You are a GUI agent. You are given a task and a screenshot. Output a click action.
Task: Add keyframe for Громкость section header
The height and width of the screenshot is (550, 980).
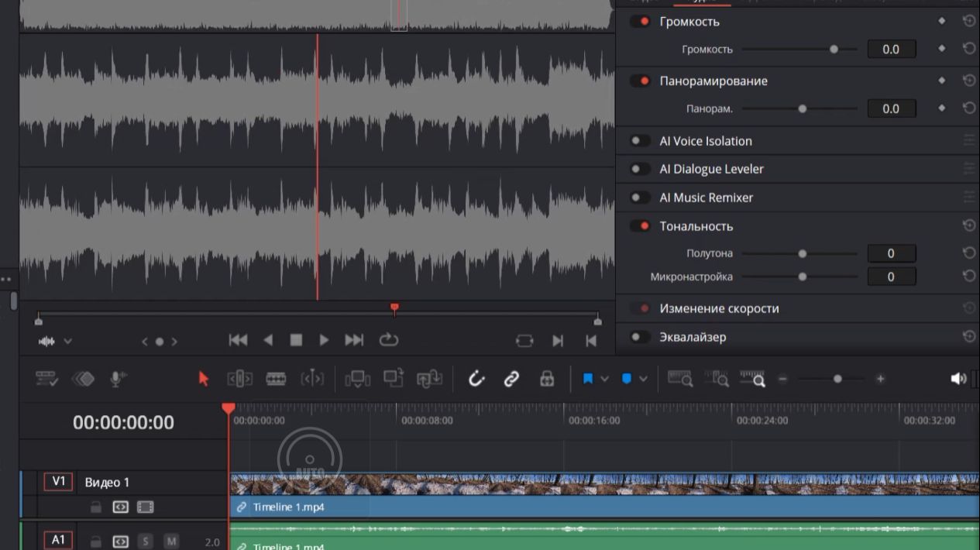point(942,22)
